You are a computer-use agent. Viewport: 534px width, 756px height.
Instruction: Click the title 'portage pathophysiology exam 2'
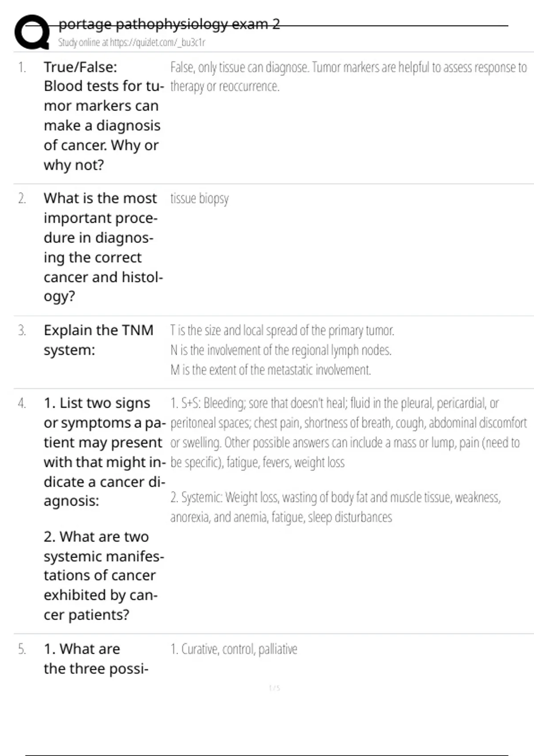tap(169, 24)
